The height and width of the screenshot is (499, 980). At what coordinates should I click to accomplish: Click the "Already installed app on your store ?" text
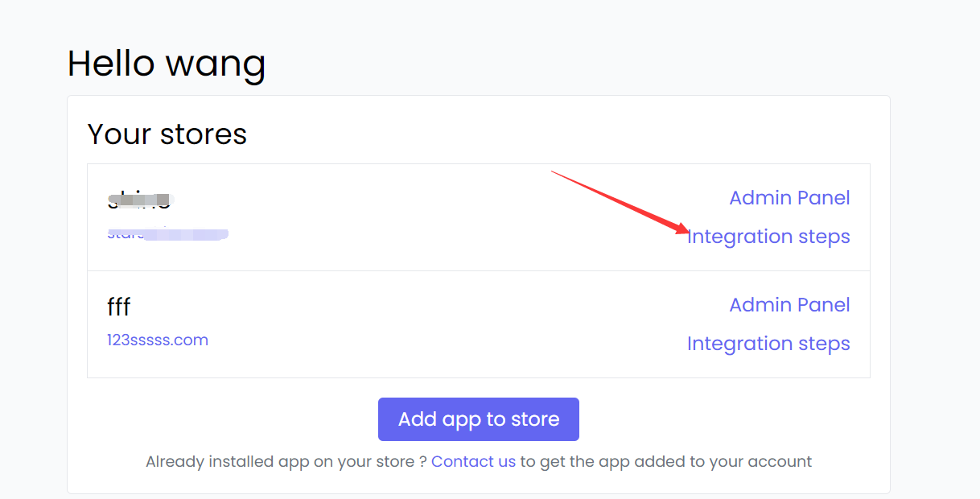pos(286,461)
